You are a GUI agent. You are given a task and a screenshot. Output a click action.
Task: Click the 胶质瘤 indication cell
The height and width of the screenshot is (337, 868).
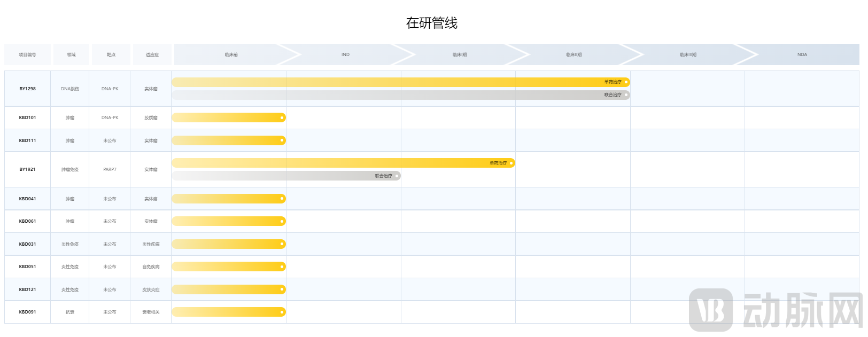click(151, 117)
